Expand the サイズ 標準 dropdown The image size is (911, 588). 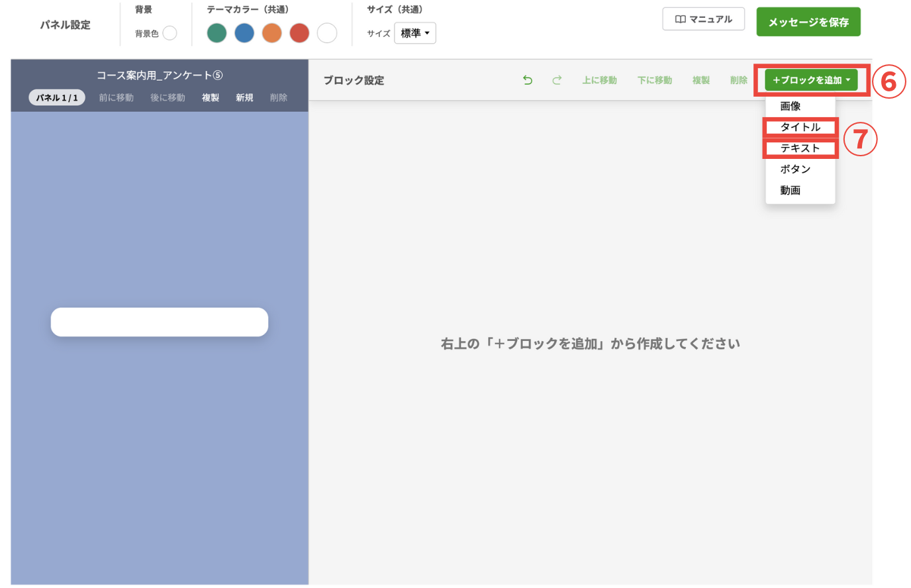(415, 33)
